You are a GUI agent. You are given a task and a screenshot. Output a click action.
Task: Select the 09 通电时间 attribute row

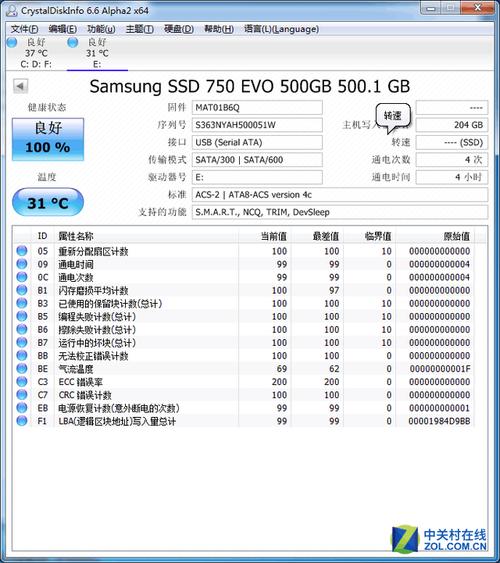(243, 264)
